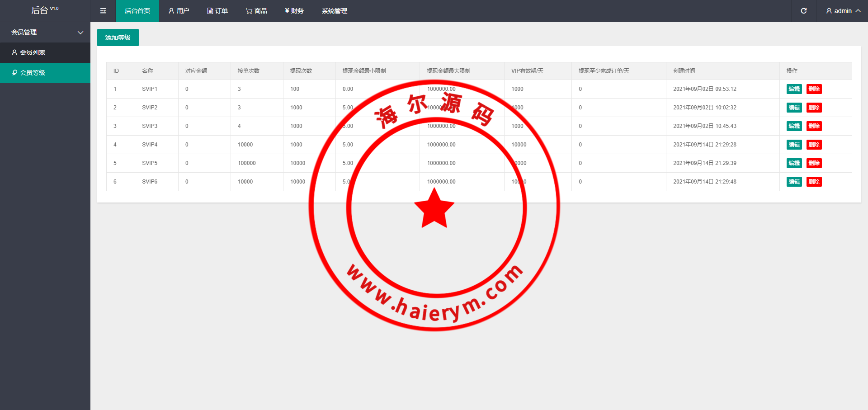Edit the SVIP3 level row

(794, 126)
